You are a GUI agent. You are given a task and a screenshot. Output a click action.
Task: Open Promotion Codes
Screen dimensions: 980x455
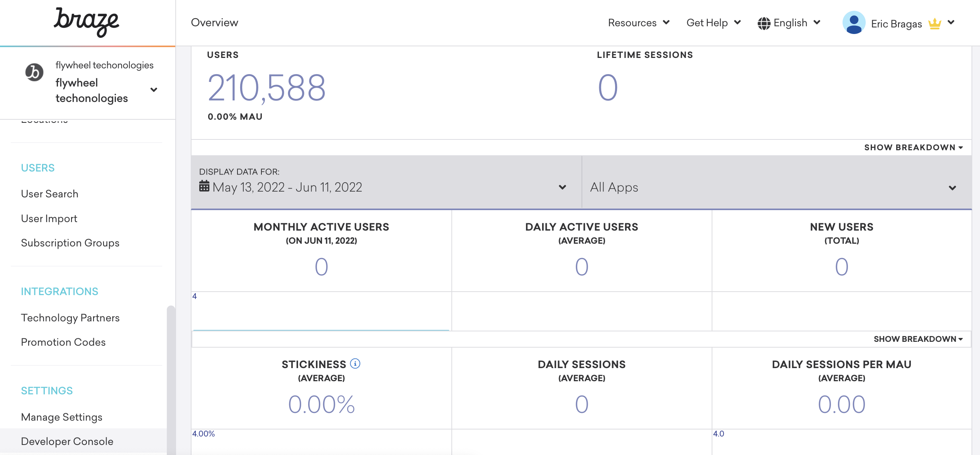(x=63, y=342)
